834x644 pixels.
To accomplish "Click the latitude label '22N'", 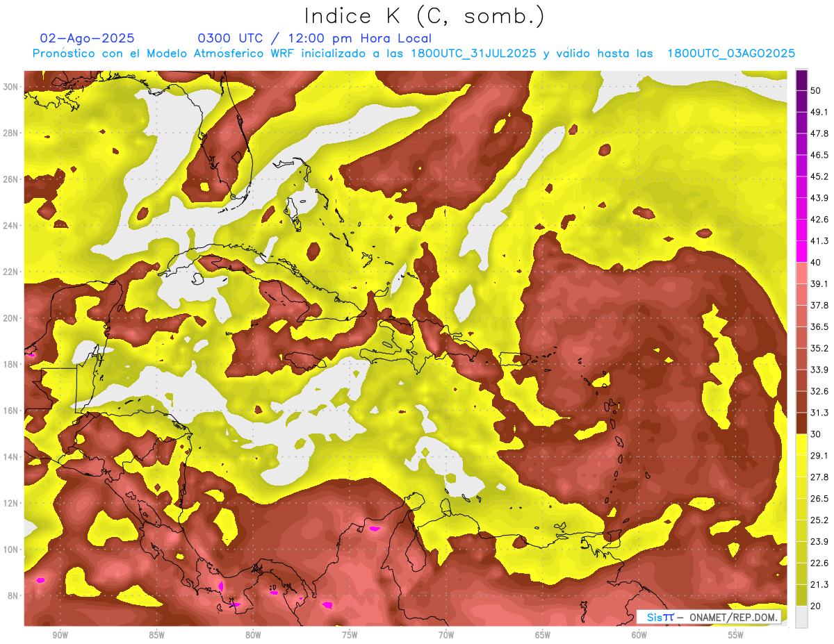I will coord(10,272).
